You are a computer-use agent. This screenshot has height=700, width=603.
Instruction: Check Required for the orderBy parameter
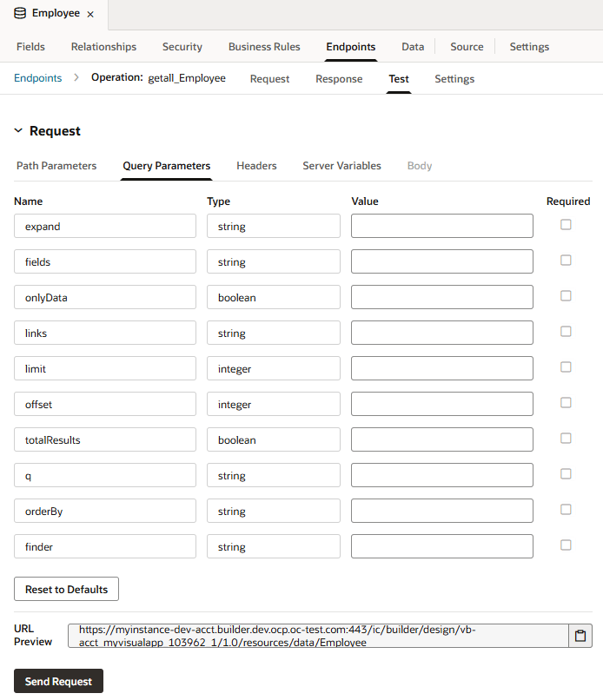click(x=566, y=509)
